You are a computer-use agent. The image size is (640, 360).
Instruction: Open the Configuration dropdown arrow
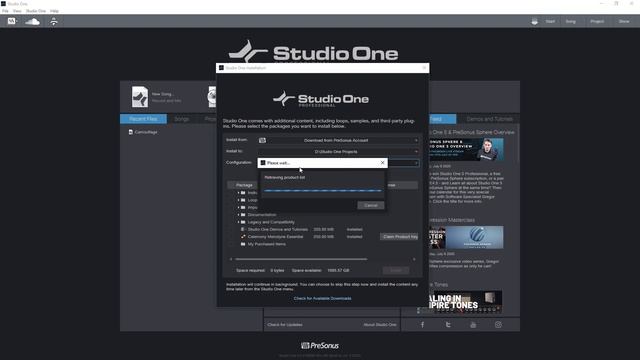point(416,163)
